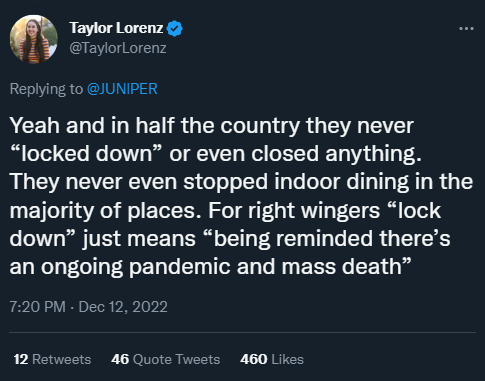Click 'majority of places' in tweet text
This screenshot has width=485, height=381.
tap(105, 211)
